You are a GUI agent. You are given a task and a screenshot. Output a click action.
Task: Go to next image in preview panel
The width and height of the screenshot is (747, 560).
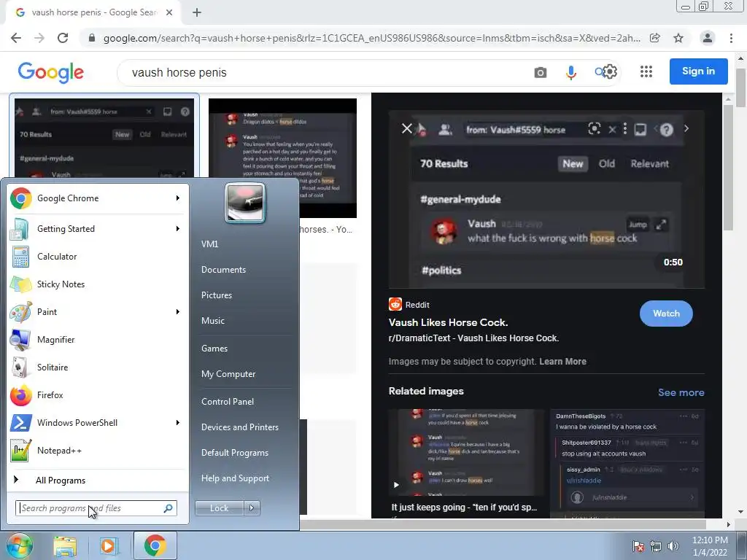pos(686,128)
